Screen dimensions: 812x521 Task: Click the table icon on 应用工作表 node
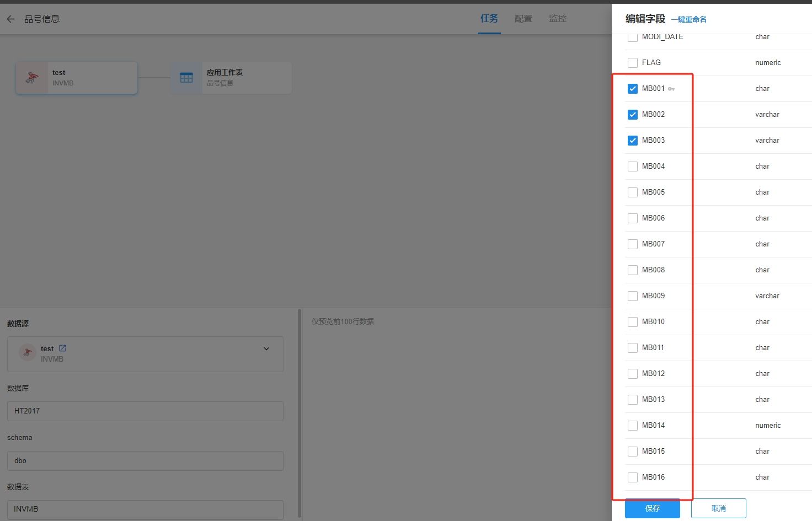tap(186, 77)
